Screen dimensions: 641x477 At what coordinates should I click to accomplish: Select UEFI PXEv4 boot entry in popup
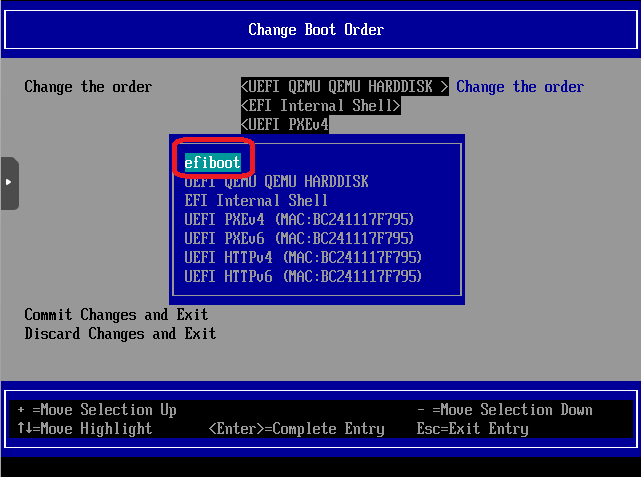(x=299, y=219)
